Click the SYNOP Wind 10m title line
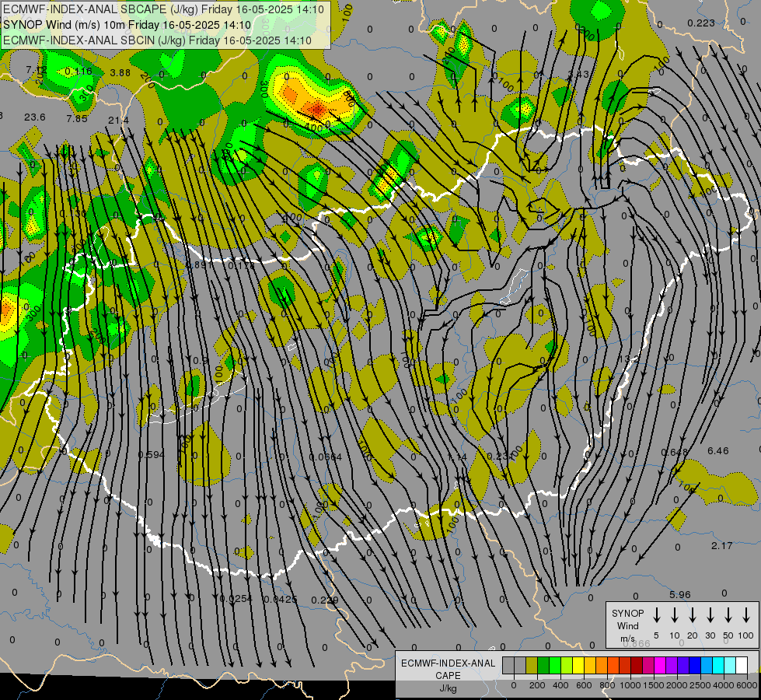 pos(127,25)
